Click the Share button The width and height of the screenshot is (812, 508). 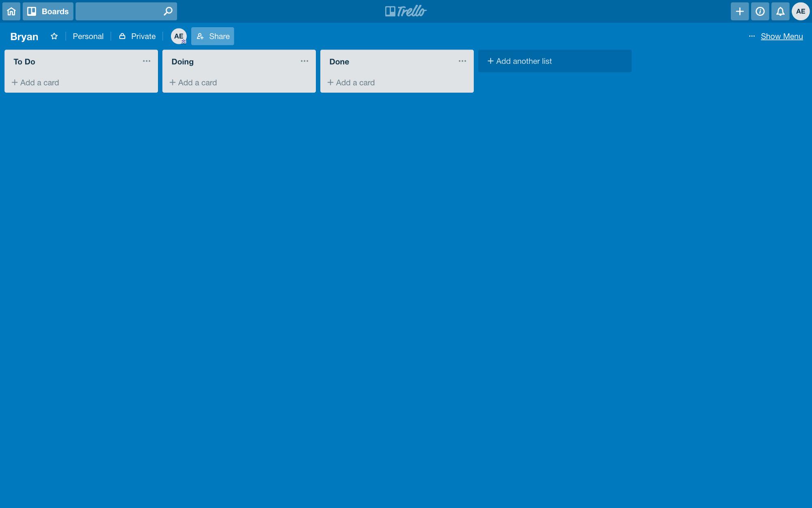(x=213, y=36)
